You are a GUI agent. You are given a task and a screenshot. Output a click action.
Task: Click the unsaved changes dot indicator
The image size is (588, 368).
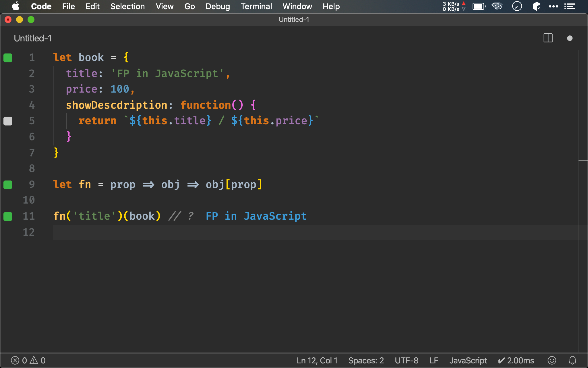click(570, 38)
